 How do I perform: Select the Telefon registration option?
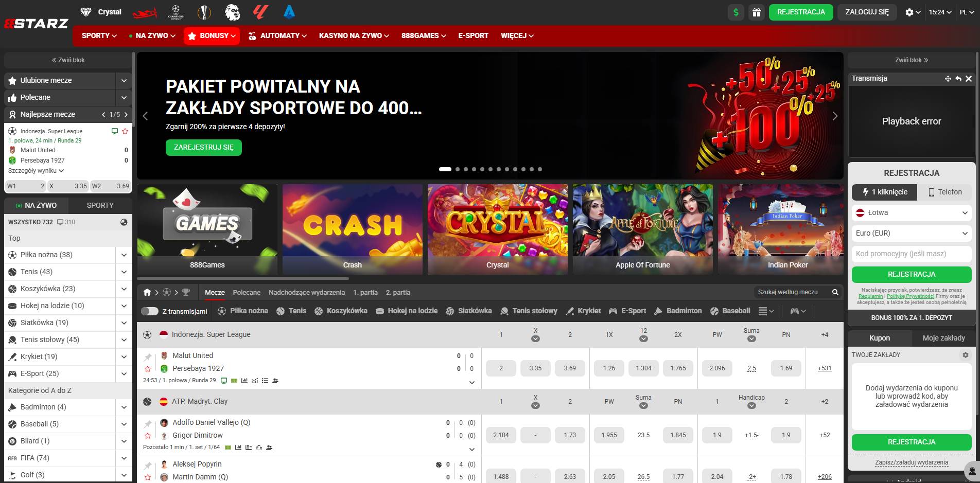[x=945, y=192]
